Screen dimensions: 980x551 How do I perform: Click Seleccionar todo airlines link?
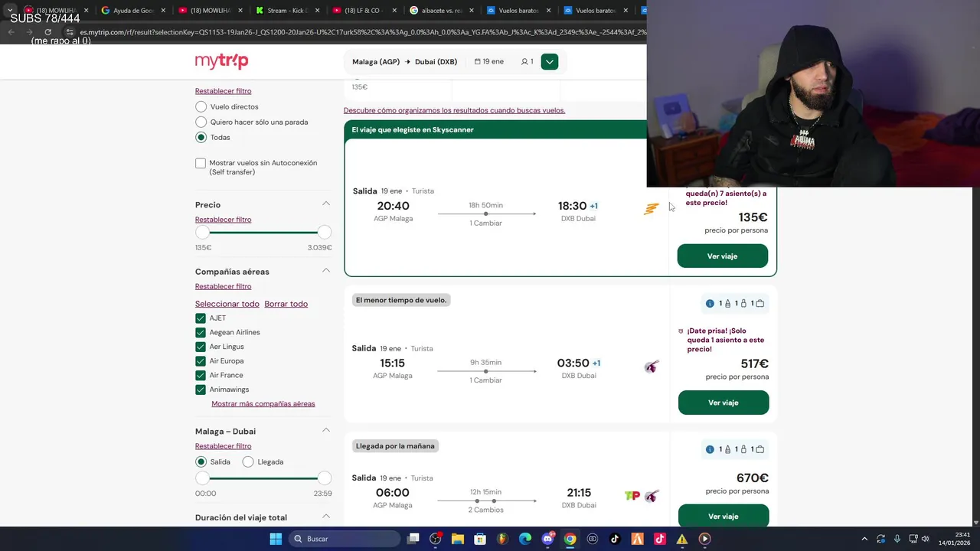[x=227, y=304]
